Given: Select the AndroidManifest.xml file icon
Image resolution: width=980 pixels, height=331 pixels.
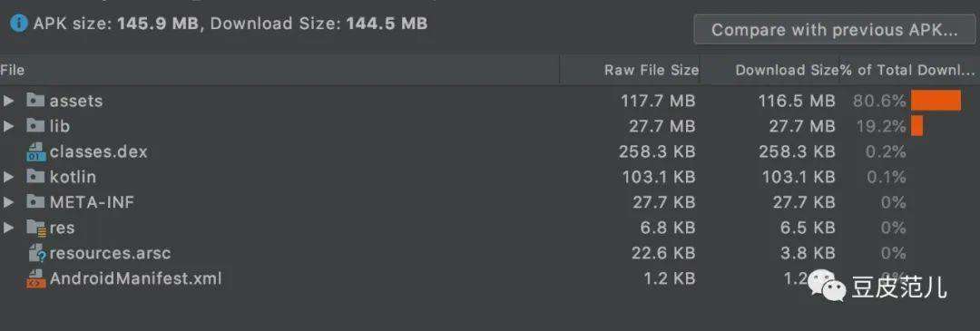Looking at the screenshot, I should pyautogui.click(x=36, y=278).
